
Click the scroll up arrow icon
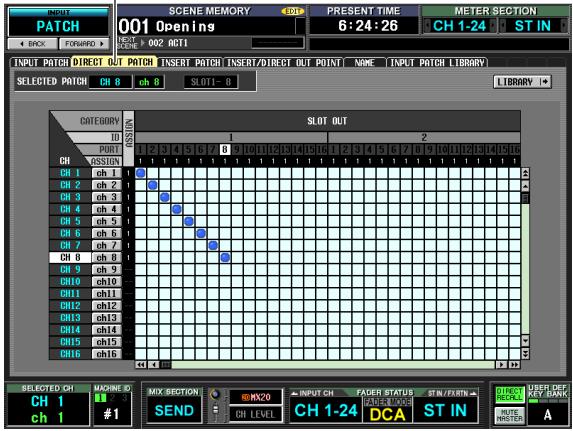(525, 186)
